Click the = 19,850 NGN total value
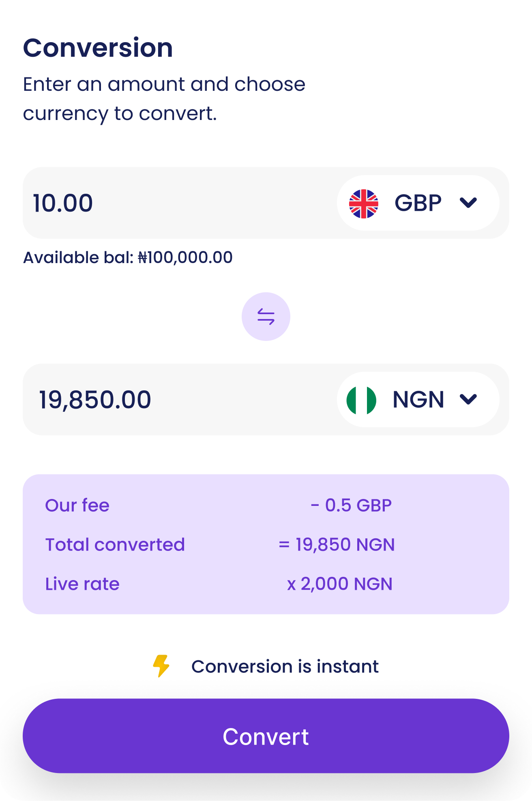Screen dimensions: 532x801 coord(337,544)
